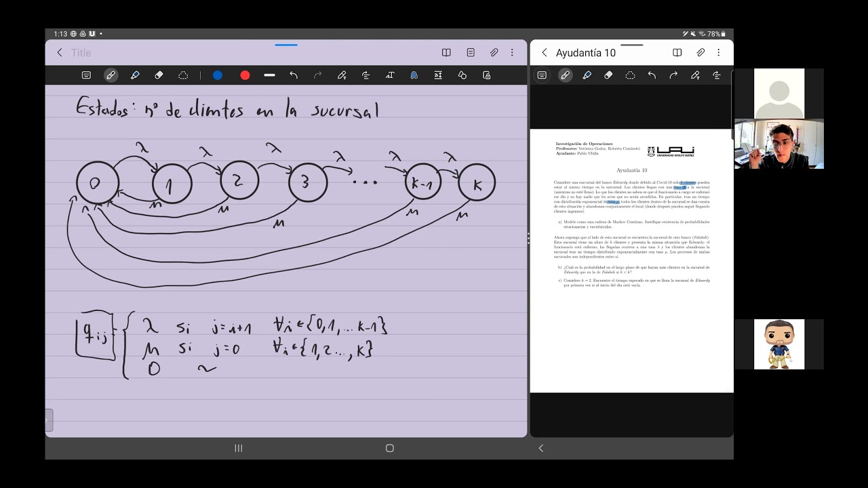Tap convert handwriting to text icon
The height and width of the screenshot is (488, 868).
[x=390, y=75]
